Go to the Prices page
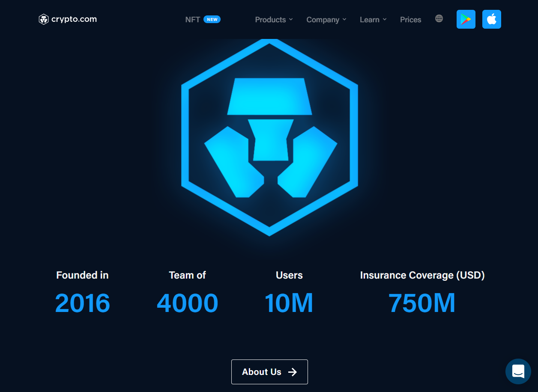Screen dimensions: 538x392 pos(411,20)
